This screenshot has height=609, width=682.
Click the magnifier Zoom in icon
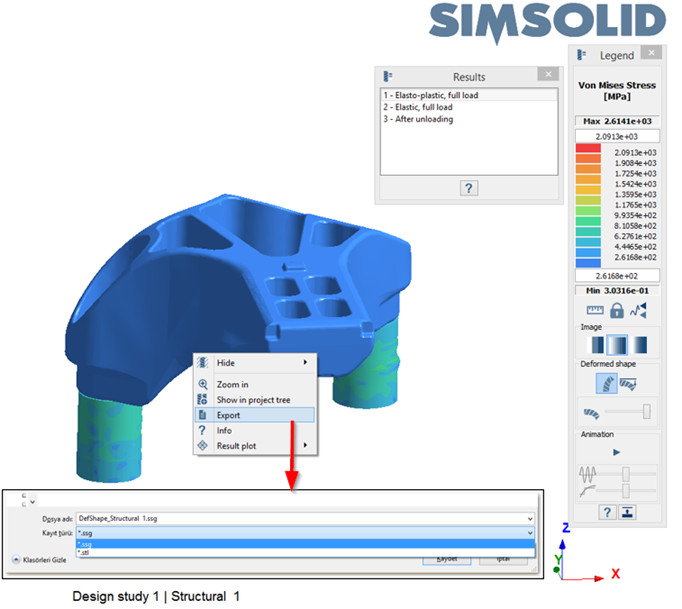click(x=203, y=384)
